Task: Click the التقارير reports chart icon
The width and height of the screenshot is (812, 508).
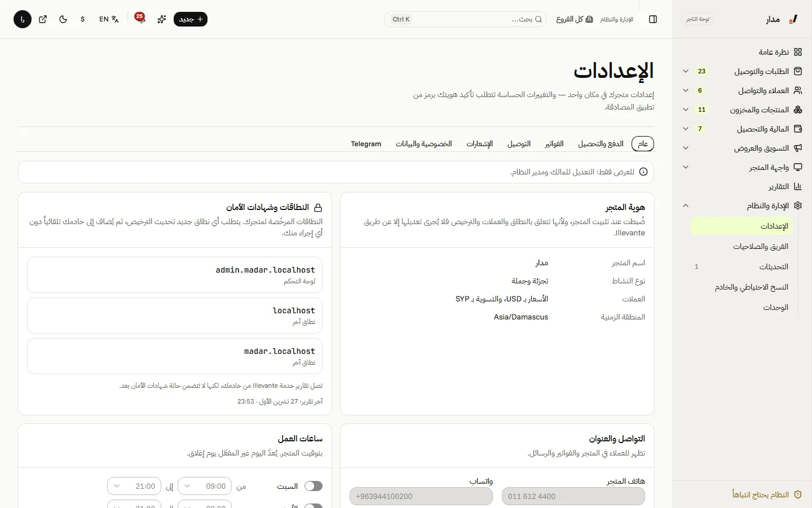Action: (x=798, y=186)
